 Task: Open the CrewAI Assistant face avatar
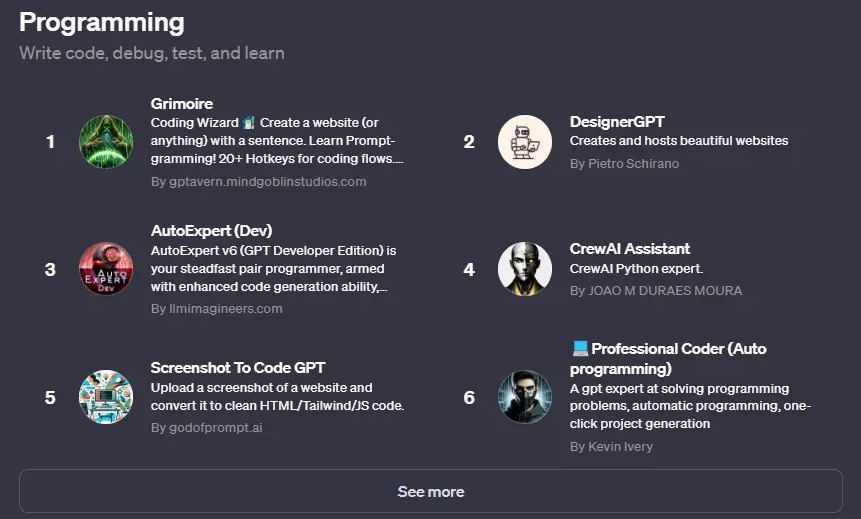(x=525, y=269)
